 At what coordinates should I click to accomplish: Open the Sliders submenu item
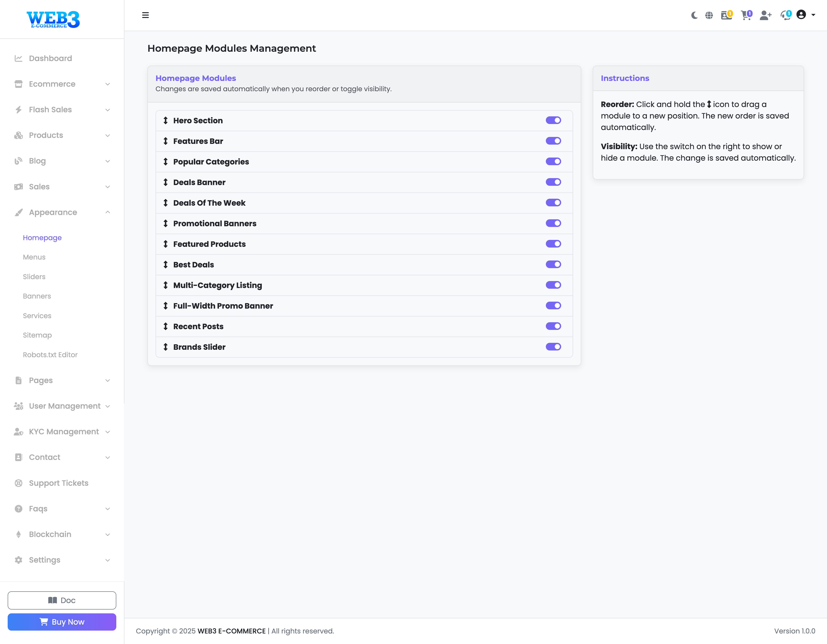pos(34,277)
